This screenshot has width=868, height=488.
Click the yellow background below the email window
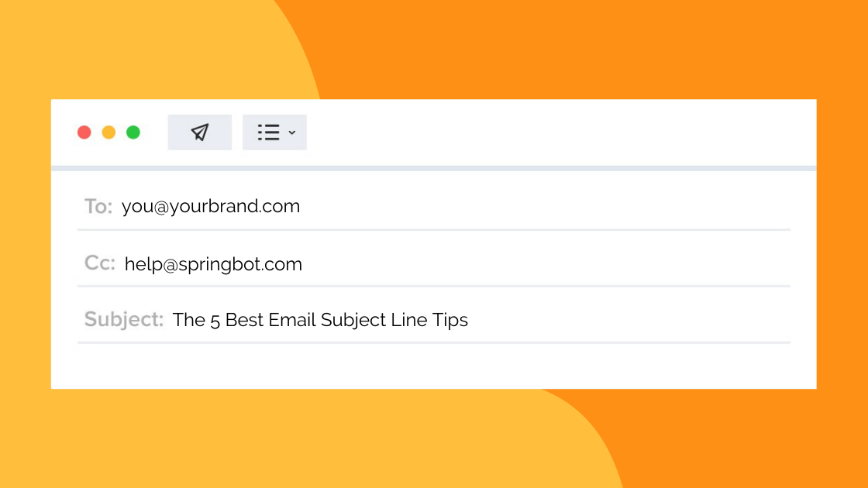[310, 442]
